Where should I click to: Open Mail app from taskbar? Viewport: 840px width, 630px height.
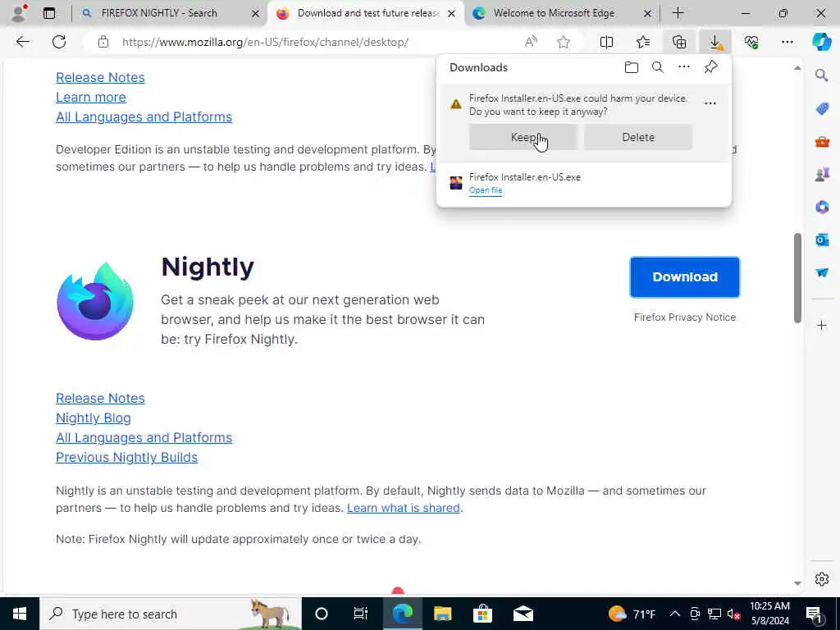(x=523, y=614)
